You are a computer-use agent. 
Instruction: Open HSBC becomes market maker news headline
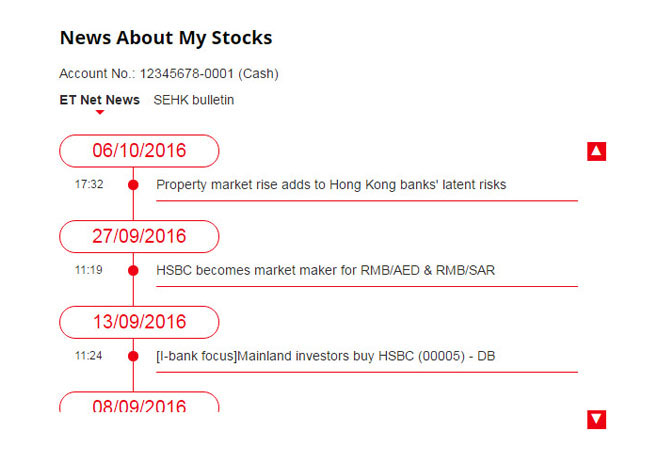coord(325,270)
